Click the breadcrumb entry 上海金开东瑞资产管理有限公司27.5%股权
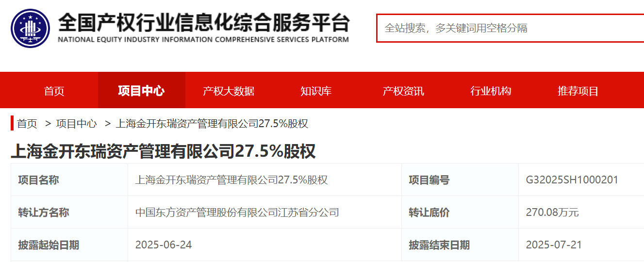The height and width of the screenshot is (262, 644). 212,124
